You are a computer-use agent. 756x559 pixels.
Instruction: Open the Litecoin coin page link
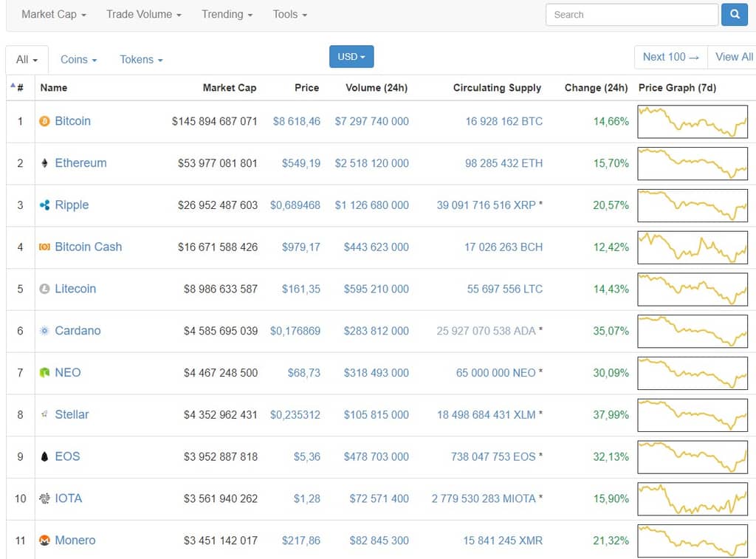point(75,289)
